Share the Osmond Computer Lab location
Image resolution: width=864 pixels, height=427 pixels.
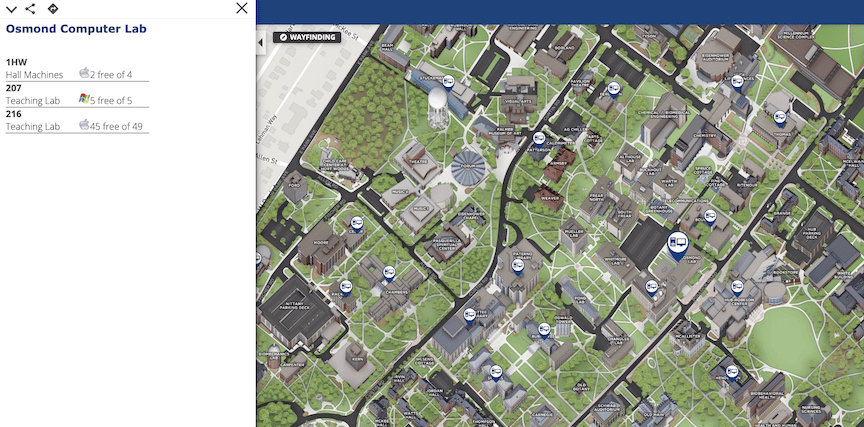[x=30, y=9]
